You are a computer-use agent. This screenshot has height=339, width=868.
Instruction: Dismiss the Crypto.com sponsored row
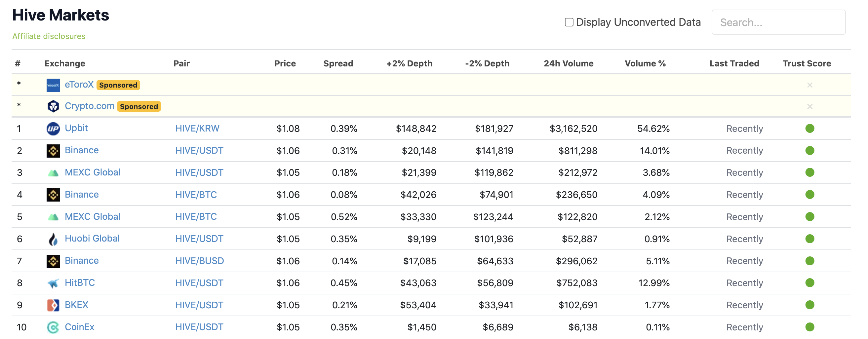810,106
